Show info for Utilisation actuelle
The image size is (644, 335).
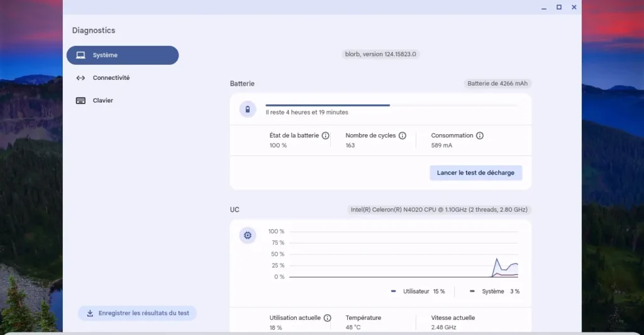click(x=327, y=318)
